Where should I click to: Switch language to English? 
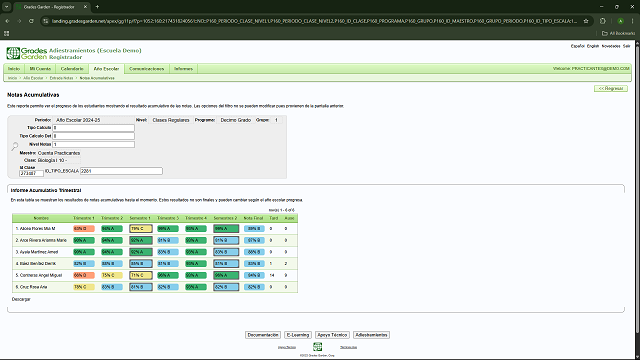click(593, 46)
